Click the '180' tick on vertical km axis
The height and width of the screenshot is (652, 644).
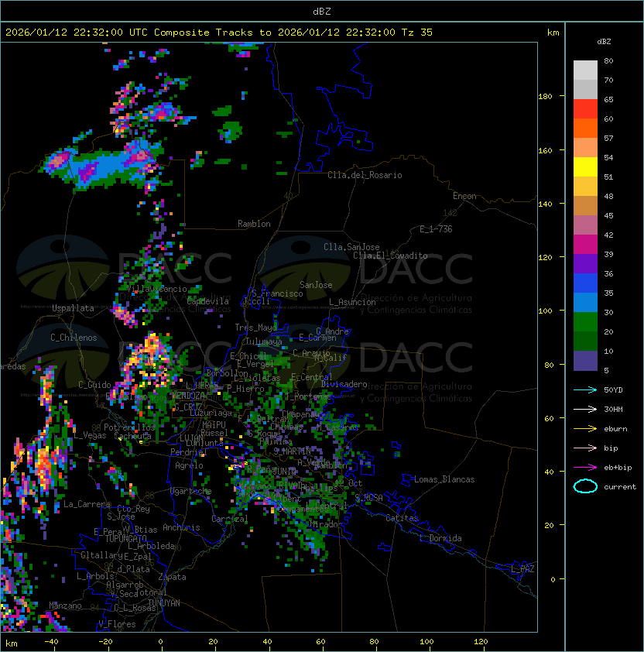[545, 97]
